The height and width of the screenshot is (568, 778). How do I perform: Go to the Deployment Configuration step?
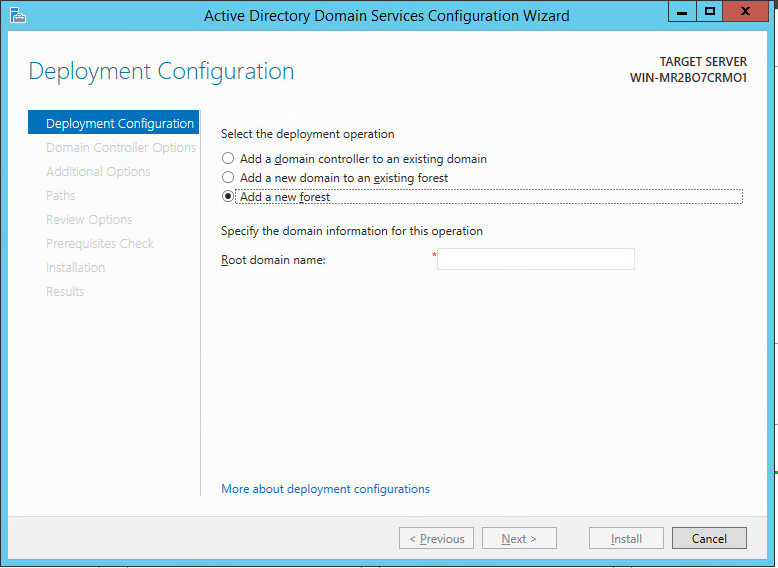[119, 124]
